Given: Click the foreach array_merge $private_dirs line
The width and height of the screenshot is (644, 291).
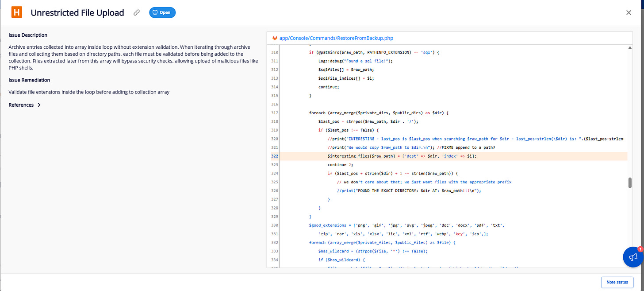Looking at the screenshot, I should tap(379, 113).
